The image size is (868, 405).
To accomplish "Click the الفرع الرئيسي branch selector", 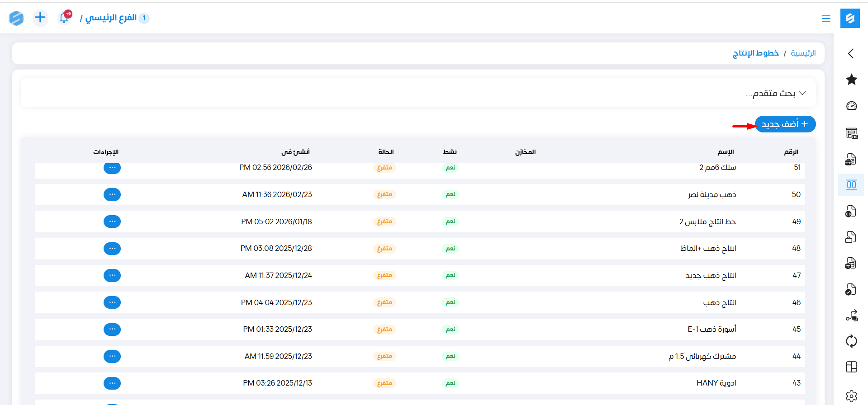I will tap(111, 18).
